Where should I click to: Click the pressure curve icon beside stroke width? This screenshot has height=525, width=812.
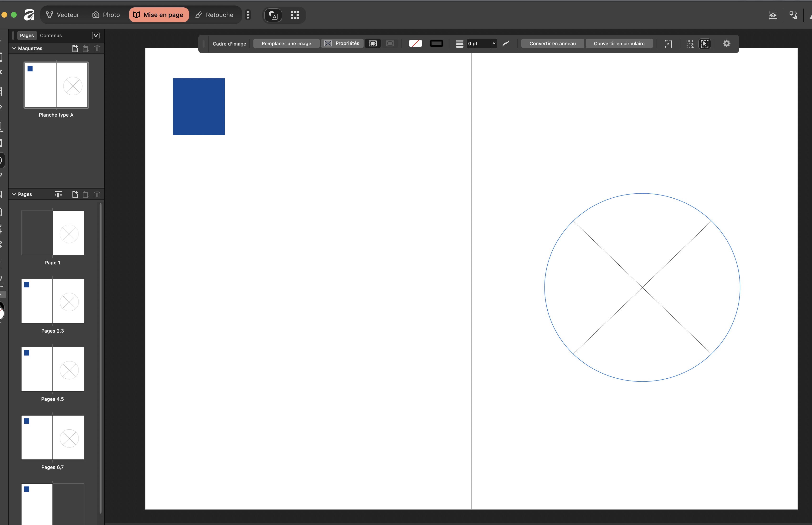506,43
